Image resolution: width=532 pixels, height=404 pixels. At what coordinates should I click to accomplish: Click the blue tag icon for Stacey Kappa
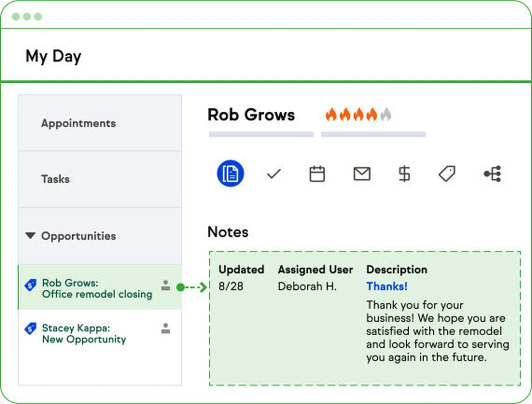click(x=30, y=329)
